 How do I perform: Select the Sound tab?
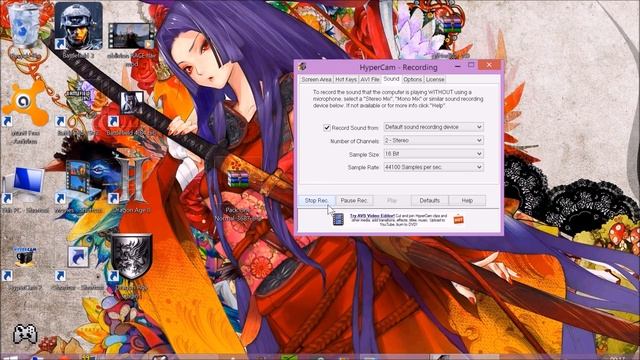(391, 79)
